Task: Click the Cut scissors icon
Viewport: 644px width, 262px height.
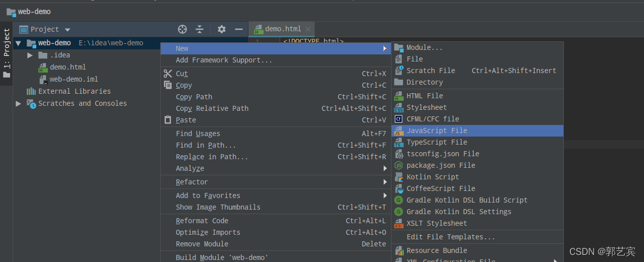Action: [168, 74]
